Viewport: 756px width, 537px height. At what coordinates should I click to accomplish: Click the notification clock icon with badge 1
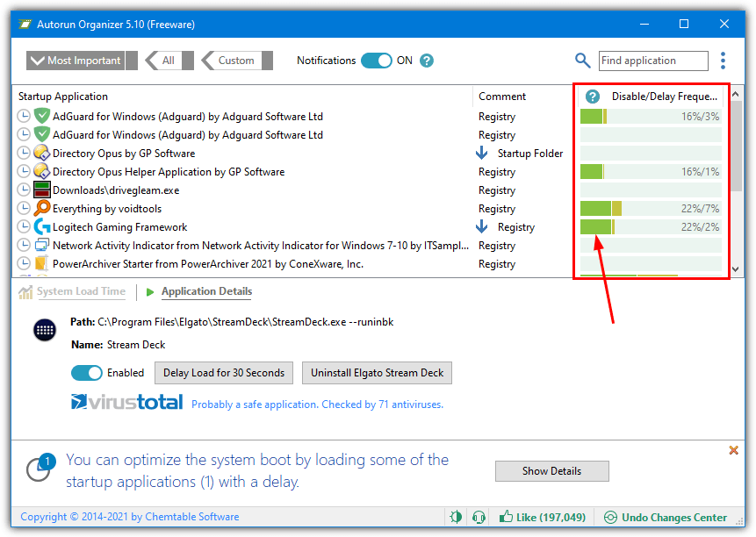pyautogui.click(x=40, y=467)
